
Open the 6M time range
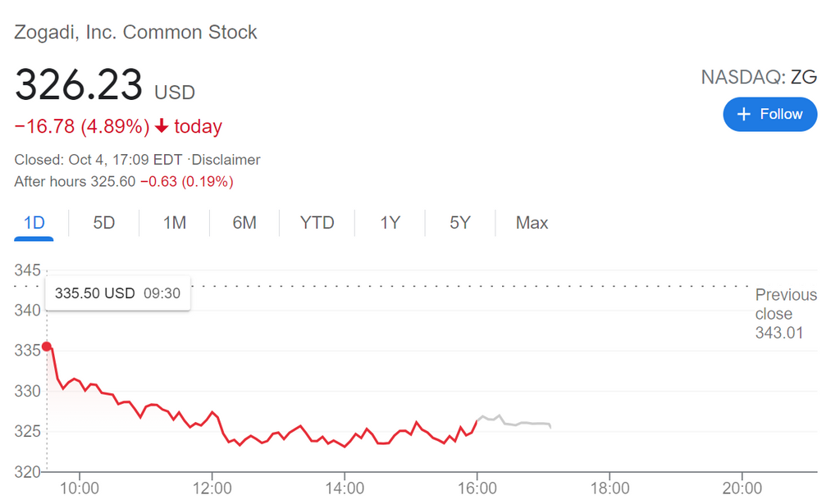point(244,223)
